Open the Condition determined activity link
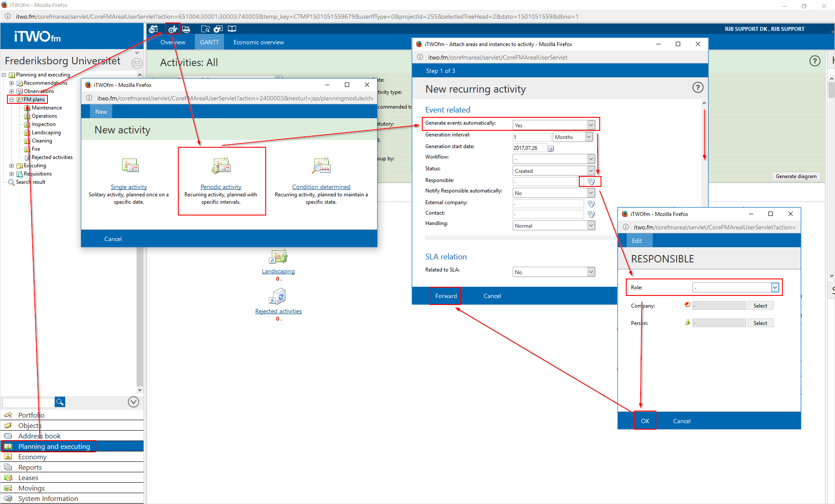This screenshot has width=835, height=504. (x=321, y=187)
